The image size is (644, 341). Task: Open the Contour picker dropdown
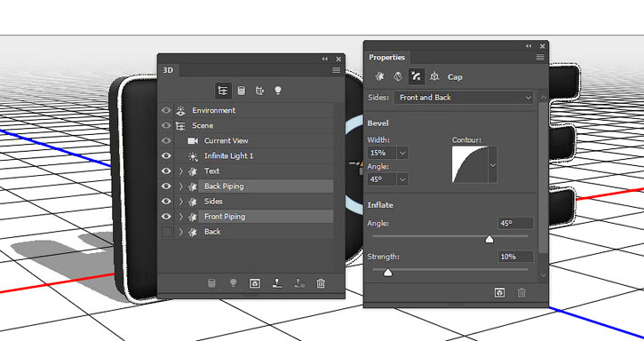pos(492,165)
